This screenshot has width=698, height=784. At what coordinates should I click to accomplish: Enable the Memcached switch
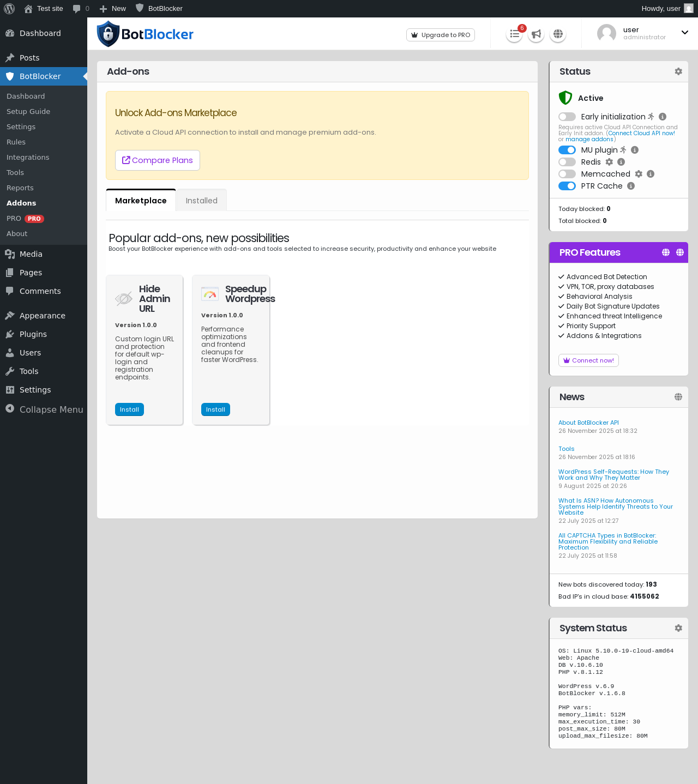(567, 174)
